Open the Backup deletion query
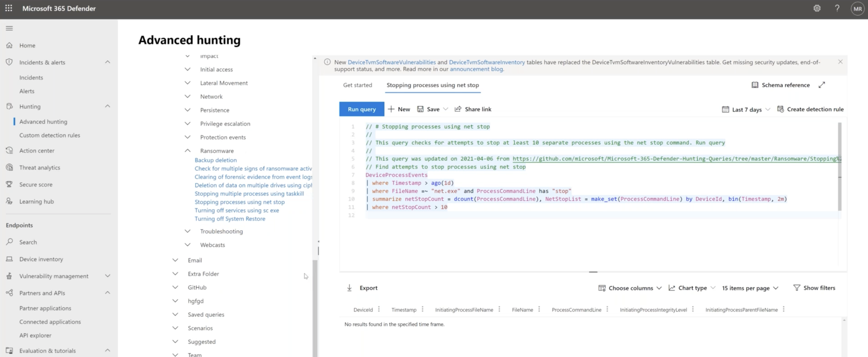Image resolution: width=868 pixels, height=357 pixels. click(x=215, y=160)
